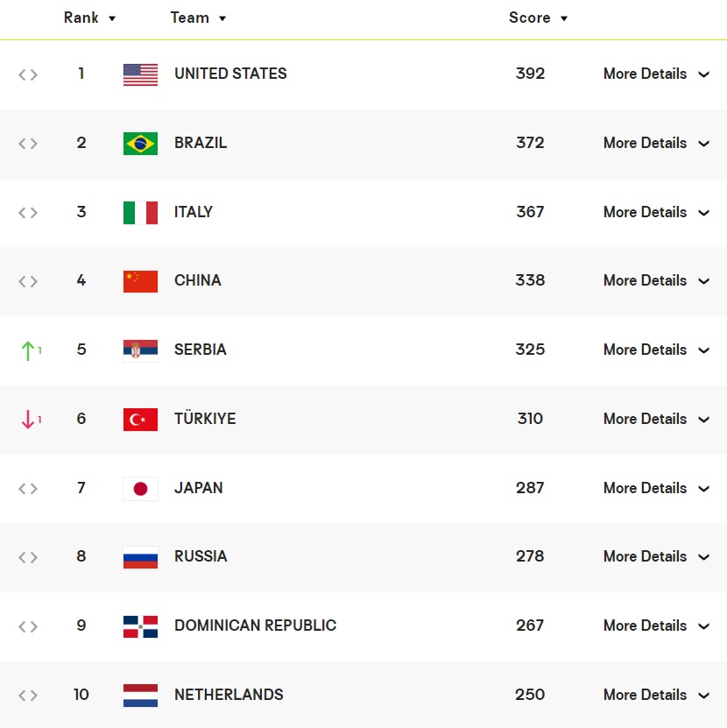This screenshot has height=728, width=727.
Task: Click the China flag icon
Action: click(140, 281)
